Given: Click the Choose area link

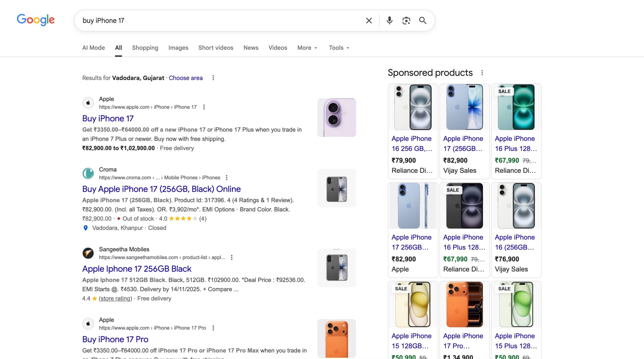Looking at the screenshot, I should (x=185, y=78).
